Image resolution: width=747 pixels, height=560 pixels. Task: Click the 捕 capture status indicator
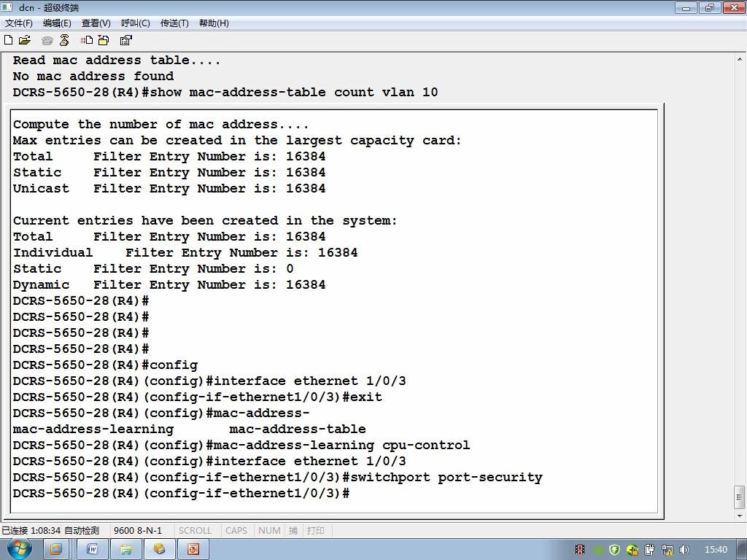point(293,531)
